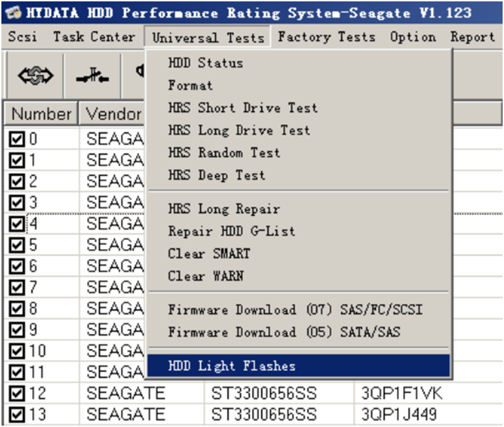Open the Scsi menu

[x=22, y=37]
